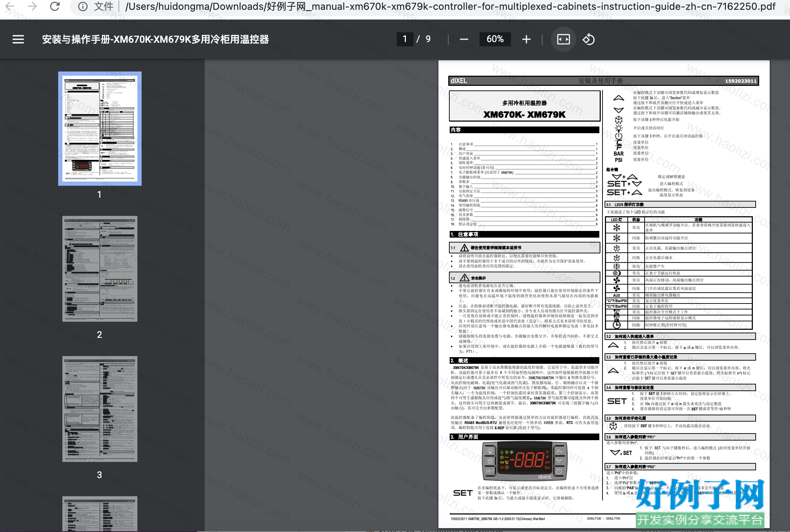This screenshot has width=790, height=532.
Task: Open page 2 thumbnail
Action: pyautogui.click(x=100, y=269)
